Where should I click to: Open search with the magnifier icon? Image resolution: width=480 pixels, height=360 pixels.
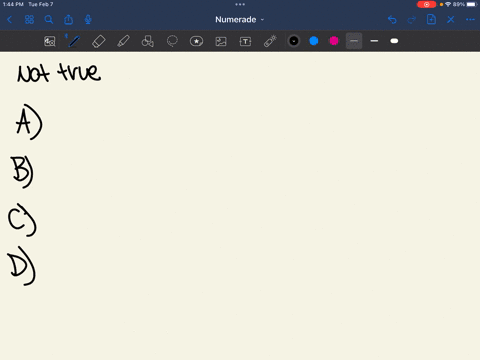49,20
